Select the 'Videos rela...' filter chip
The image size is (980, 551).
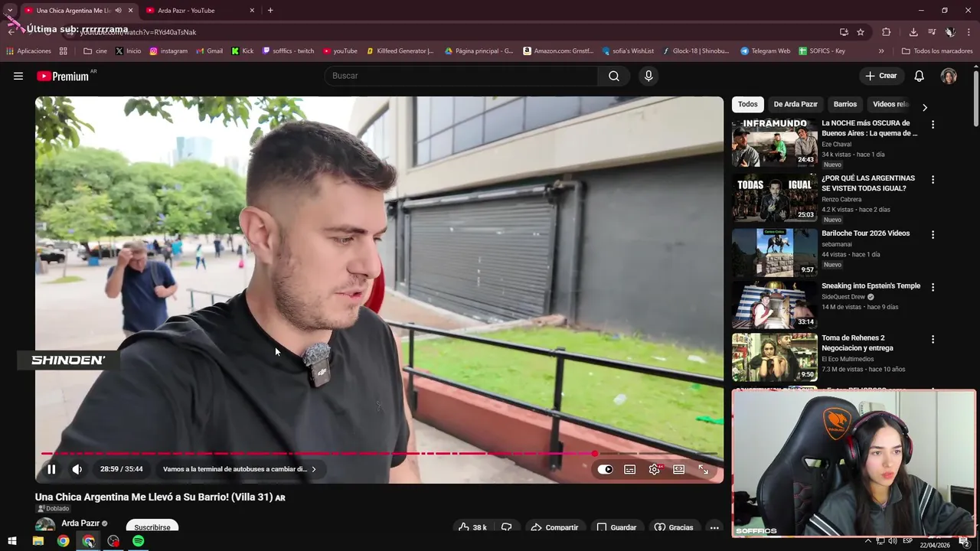[890, 104]
